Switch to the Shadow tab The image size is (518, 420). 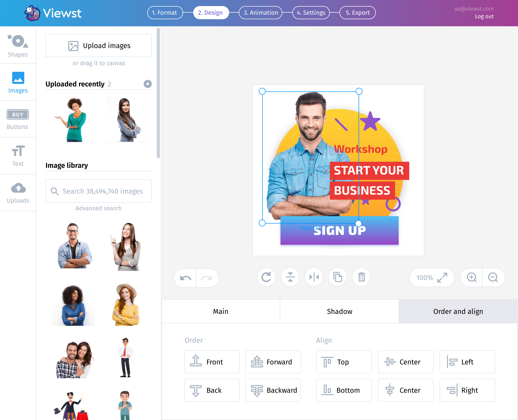[x=339, y=311]
